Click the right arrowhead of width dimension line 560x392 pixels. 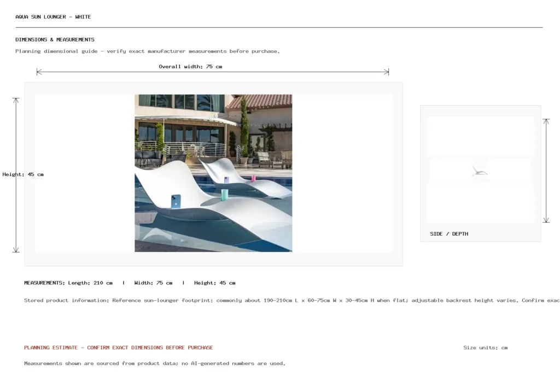pyautogui.click(x=387, y=72)
